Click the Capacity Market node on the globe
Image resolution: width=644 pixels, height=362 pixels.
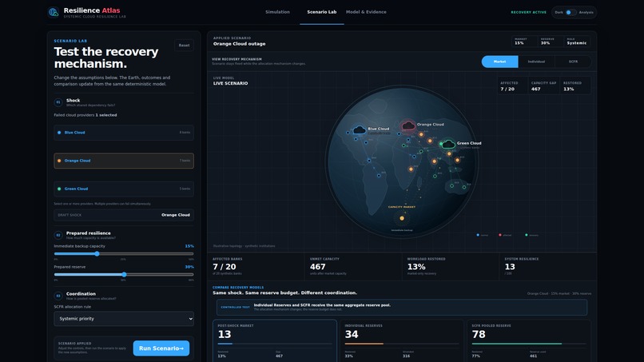point(402,218)
